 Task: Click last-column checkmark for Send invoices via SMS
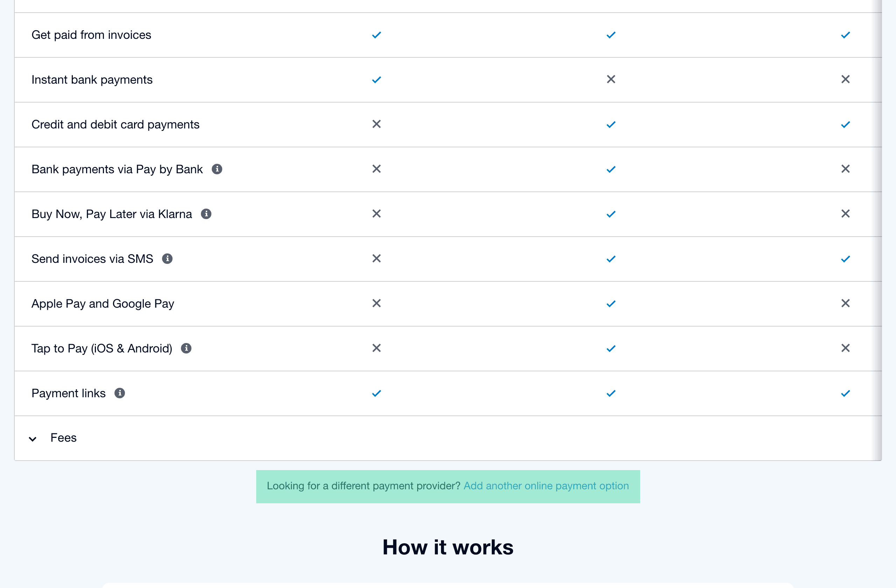coord(845,259)
